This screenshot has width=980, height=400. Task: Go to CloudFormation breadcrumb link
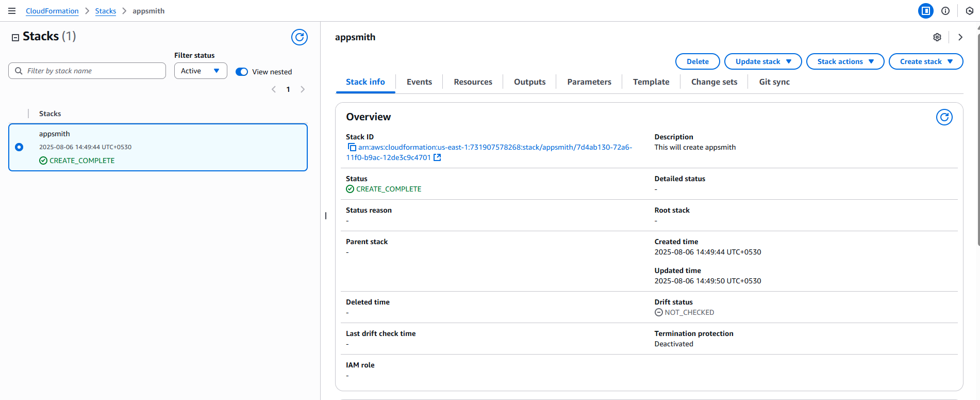click(x=52, y=11)
